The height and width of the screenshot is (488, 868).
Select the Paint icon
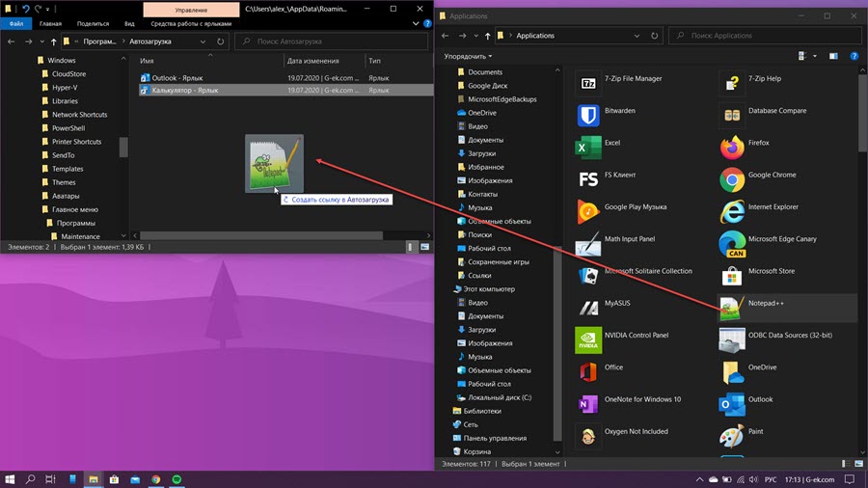coord(732,437)
